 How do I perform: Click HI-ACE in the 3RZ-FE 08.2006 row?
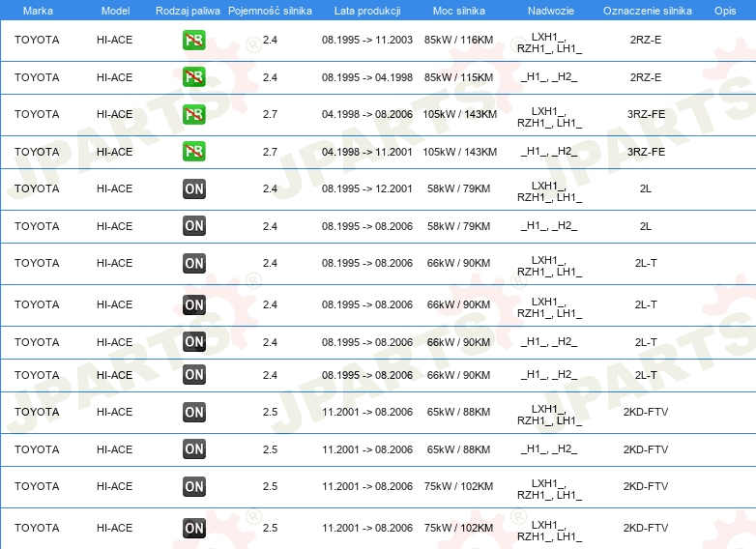click(x=114, y=114)
